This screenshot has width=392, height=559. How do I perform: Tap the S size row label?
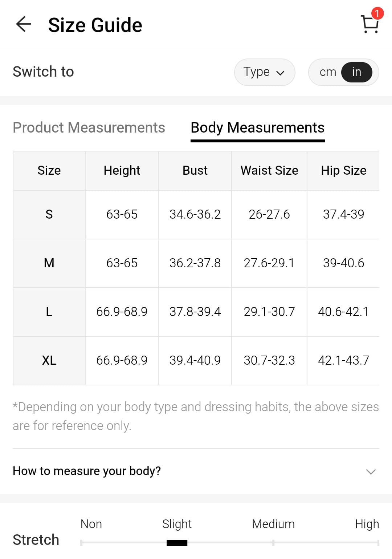pyautogui.click(x=49, y=214)
